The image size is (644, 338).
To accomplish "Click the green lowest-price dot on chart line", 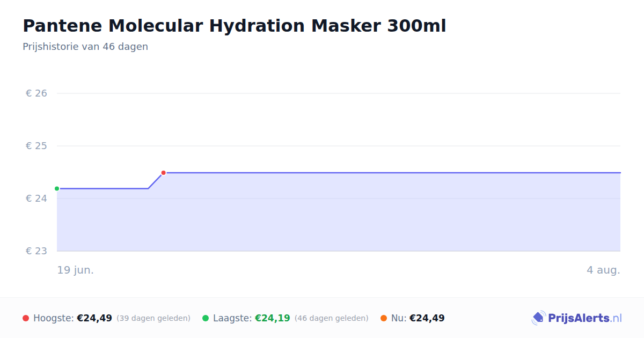I will click(x=57, y=188).
